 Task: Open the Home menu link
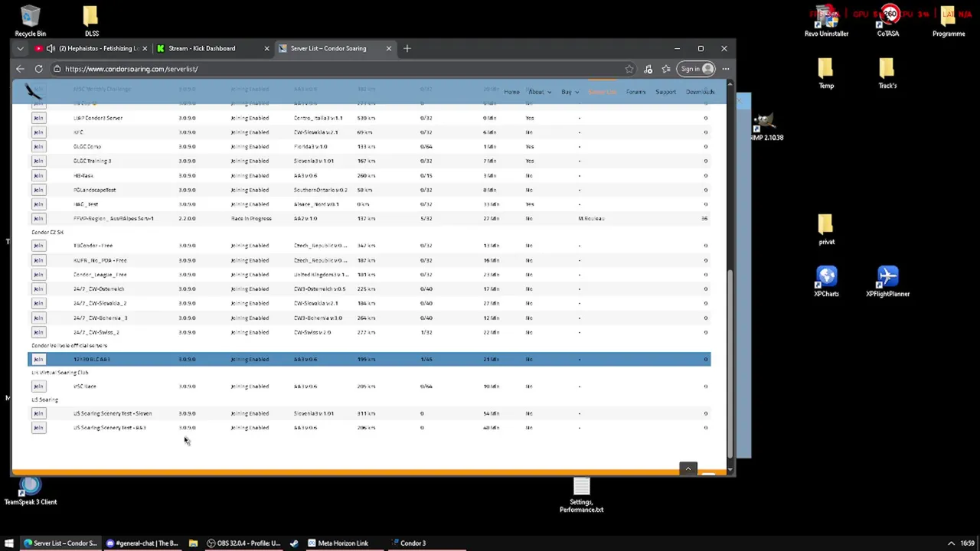pos(511,92)
